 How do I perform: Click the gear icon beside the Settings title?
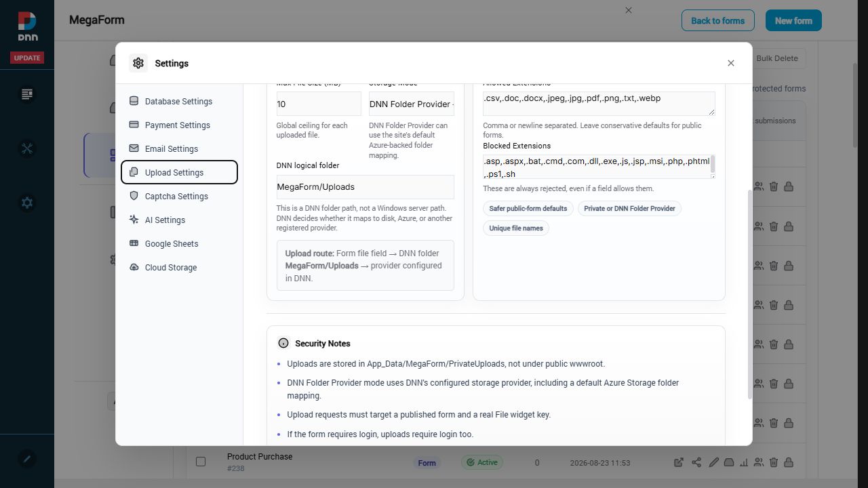pos(138,63)
